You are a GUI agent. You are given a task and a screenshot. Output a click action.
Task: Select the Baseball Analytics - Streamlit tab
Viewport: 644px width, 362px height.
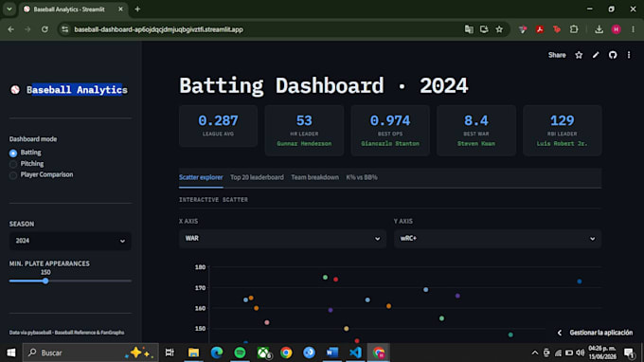coord(73,9)
